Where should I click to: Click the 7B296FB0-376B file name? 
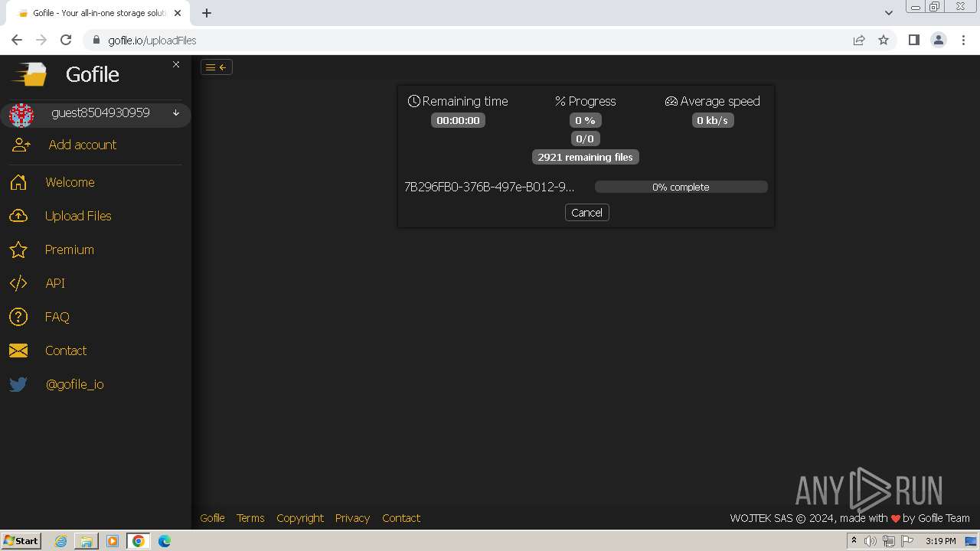pos(489,187)
